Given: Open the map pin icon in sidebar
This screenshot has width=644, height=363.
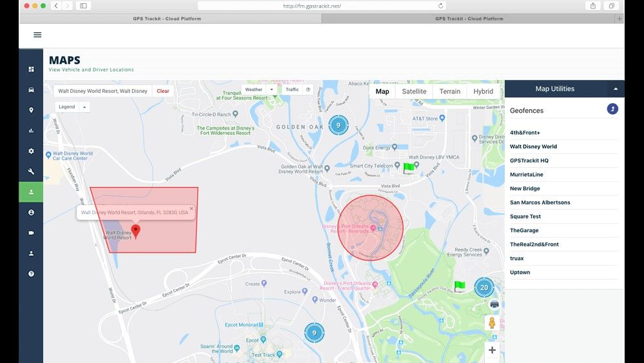Looking at the screenshot, I should (31, 110).
